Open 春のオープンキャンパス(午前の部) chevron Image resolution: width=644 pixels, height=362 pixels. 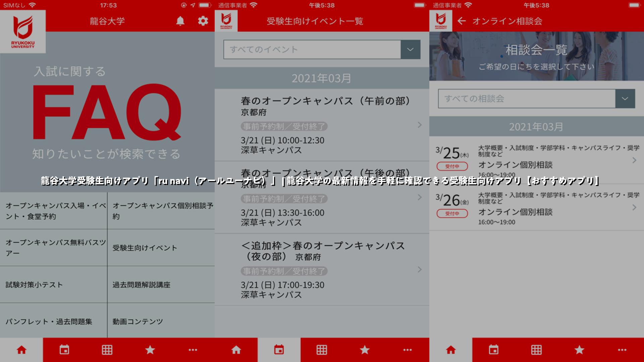click(x=420, y=125)
